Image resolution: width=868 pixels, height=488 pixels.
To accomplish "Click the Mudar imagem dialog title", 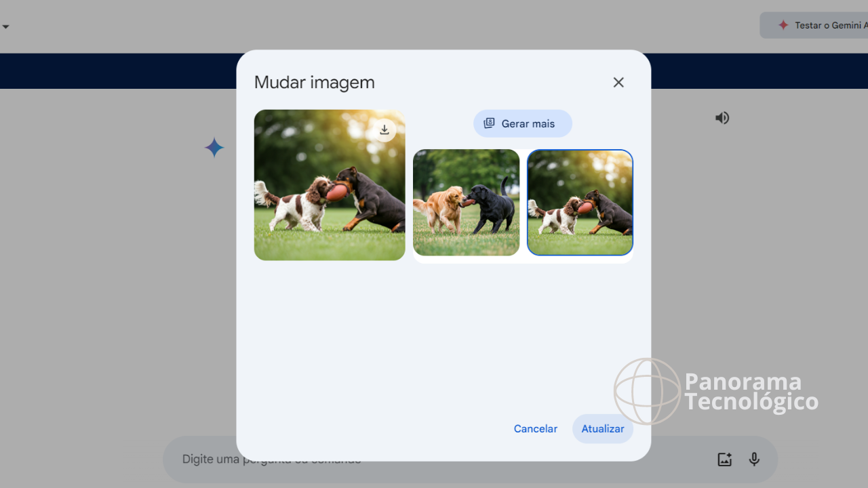I will tap(314, 82).
